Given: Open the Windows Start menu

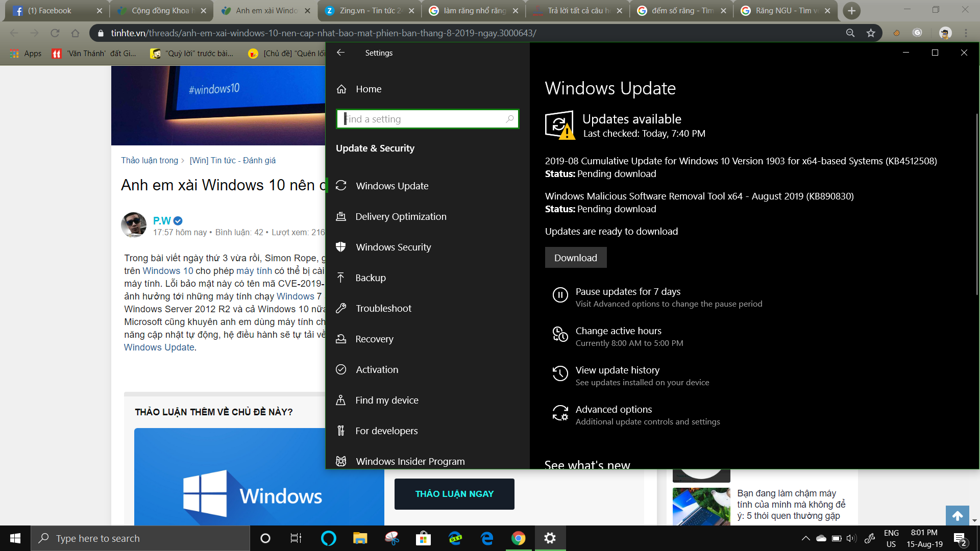Looking at the screenshot, I should (15, 538).
